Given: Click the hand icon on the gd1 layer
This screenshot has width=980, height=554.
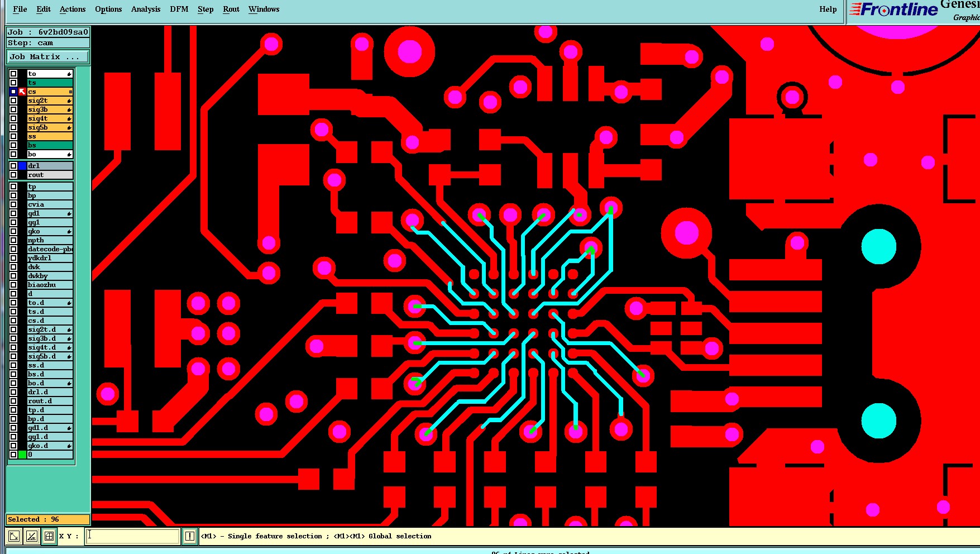Looking at the screenshot, I should [x=69, y=213].
